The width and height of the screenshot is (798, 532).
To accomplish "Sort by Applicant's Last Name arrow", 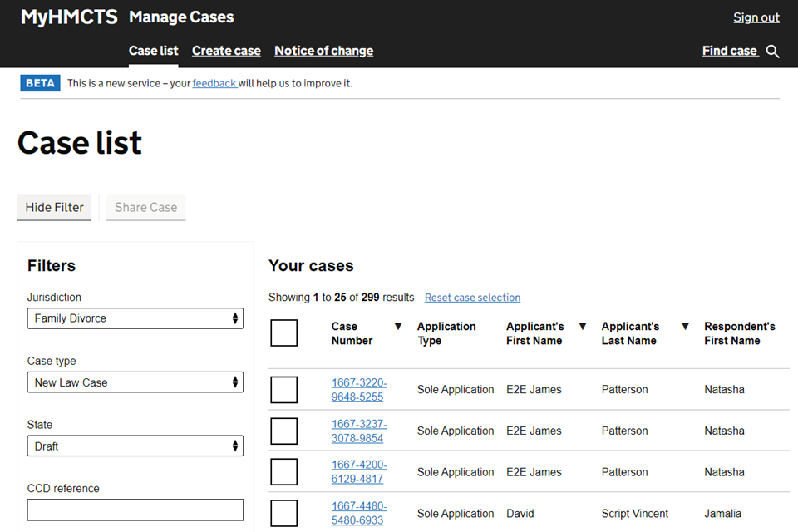I will [685, 327].
